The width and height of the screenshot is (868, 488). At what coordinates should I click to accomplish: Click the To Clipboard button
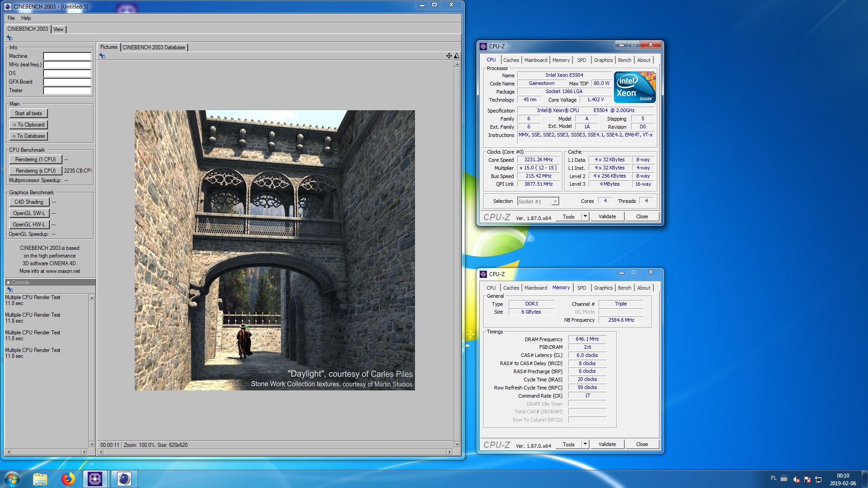[28, 125]
